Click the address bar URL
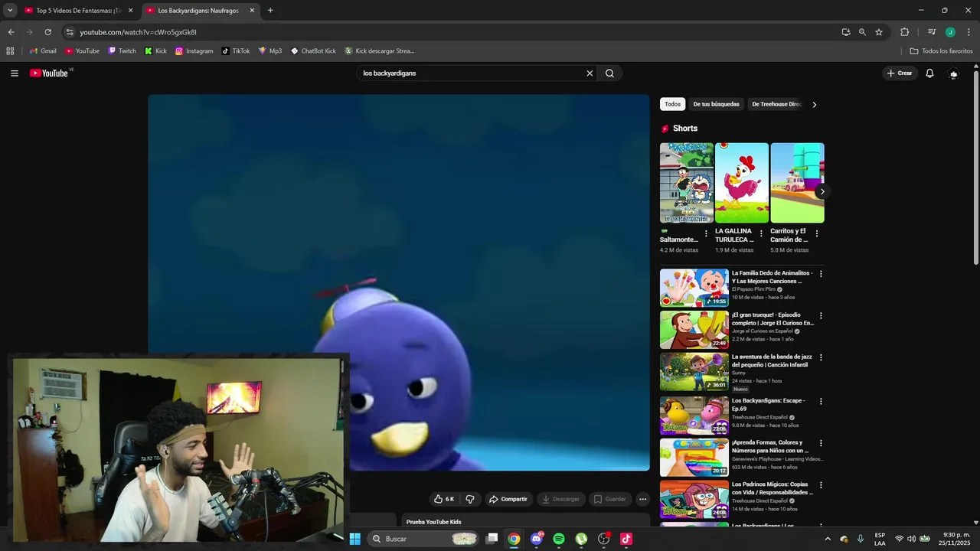 click(138, 32)
